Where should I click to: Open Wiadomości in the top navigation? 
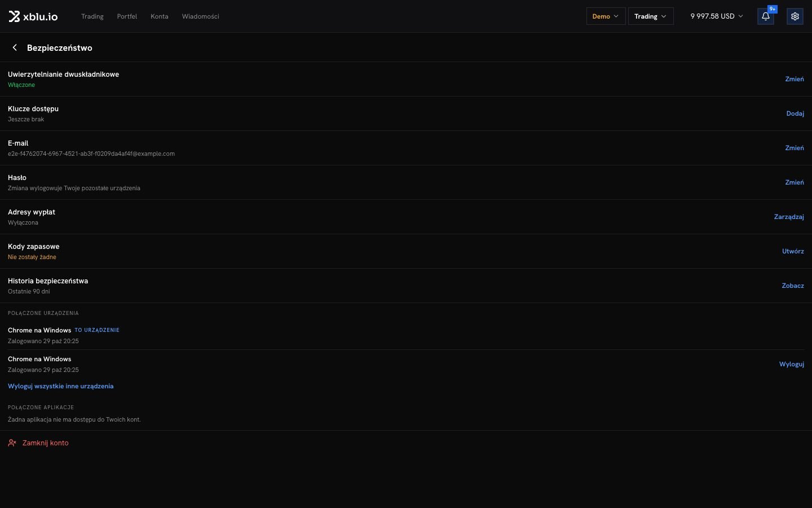200,16
